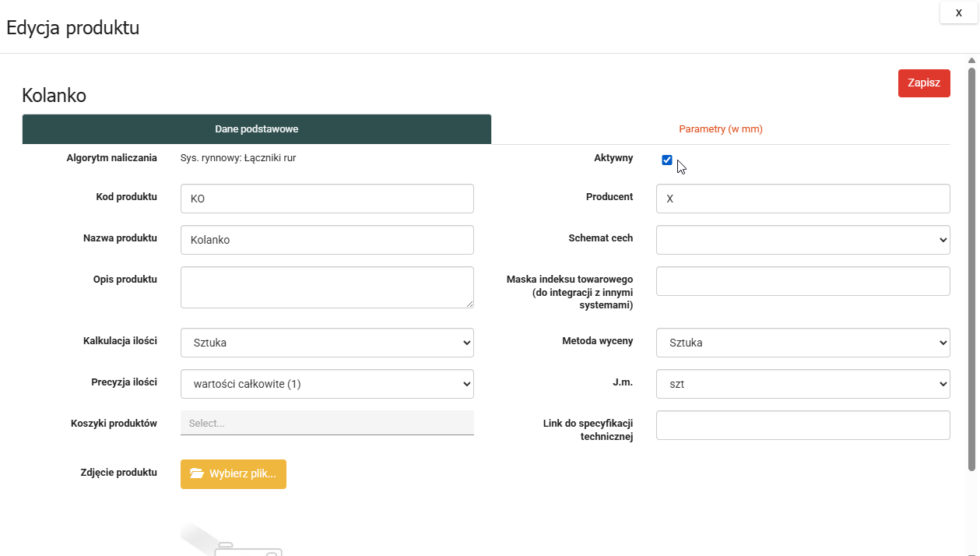The height and width of the screenshot is (556, 980).
Task: Open the Schemat cech dropdown
Action: point(803,240)
